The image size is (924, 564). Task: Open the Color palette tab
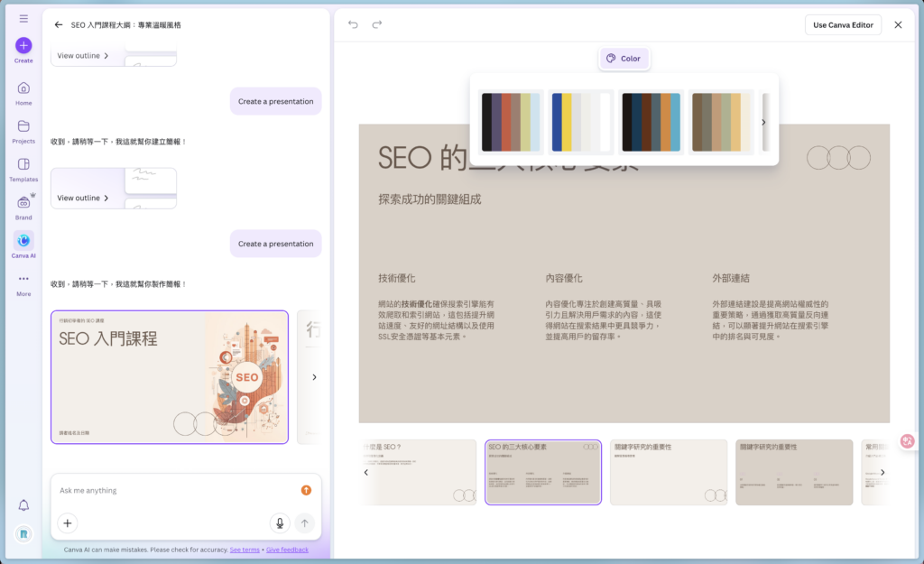[624, 59]
